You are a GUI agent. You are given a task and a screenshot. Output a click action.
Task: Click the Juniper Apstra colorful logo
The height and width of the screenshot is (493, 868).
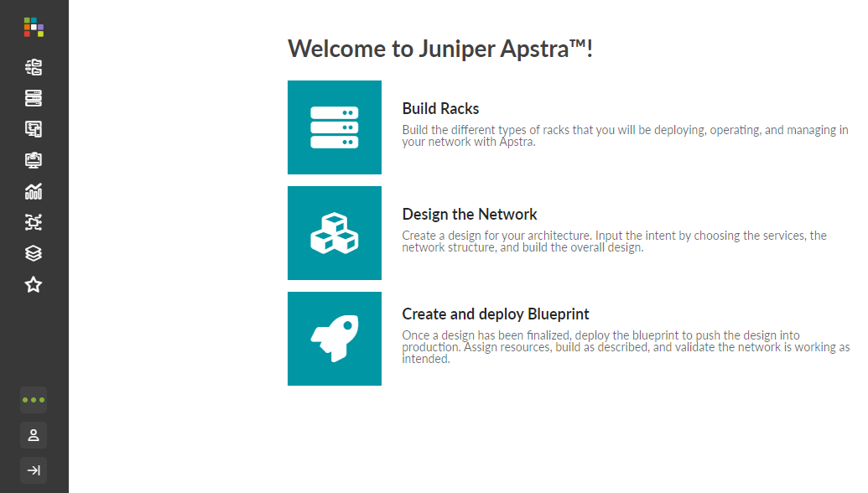(34, 27)
